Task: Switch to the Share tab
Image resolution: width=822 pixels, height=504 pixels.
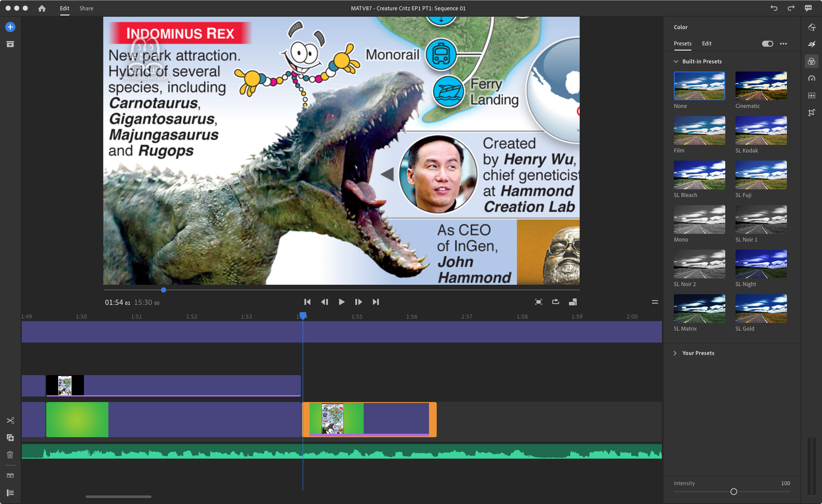Action: click(86, 8)
